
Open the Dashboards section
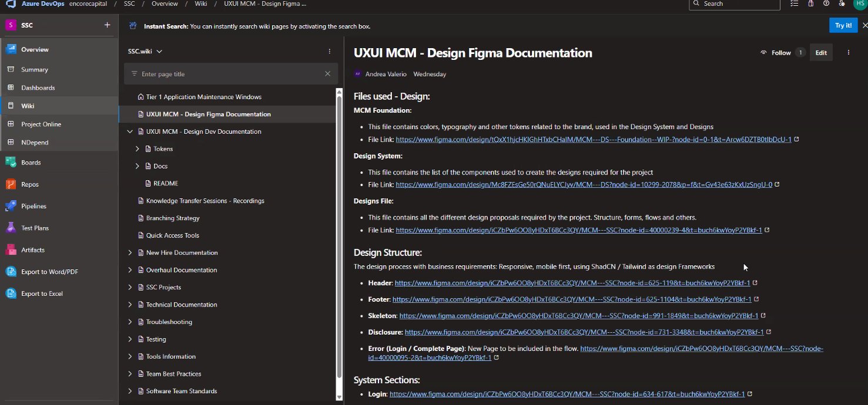pyautogui.click(x=37, y=87)
